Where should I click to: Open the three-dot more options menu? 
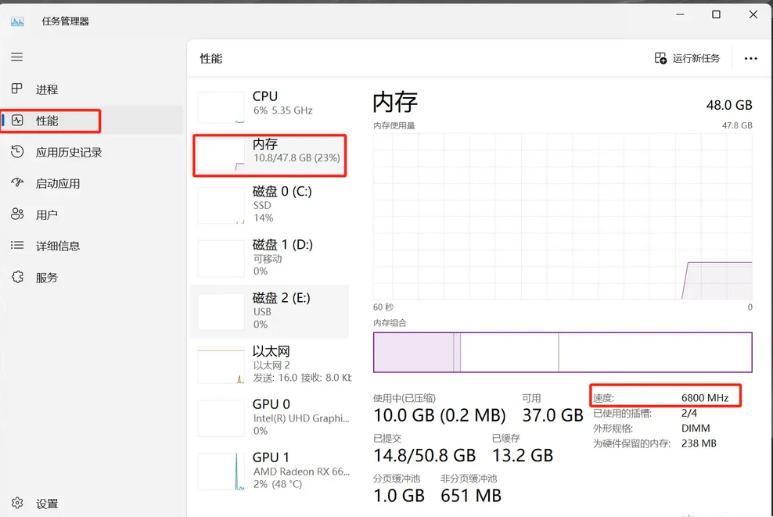click(751, 59)
